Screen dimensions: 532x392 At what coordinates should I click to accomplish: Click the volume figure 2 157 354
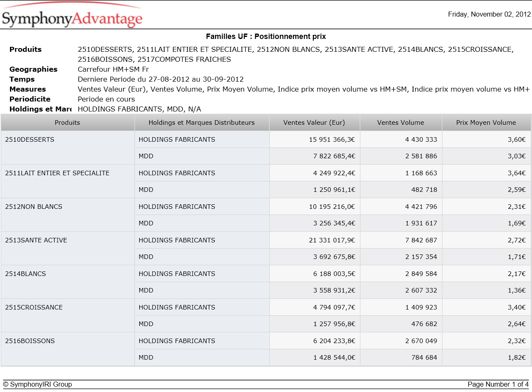point(421,257)
